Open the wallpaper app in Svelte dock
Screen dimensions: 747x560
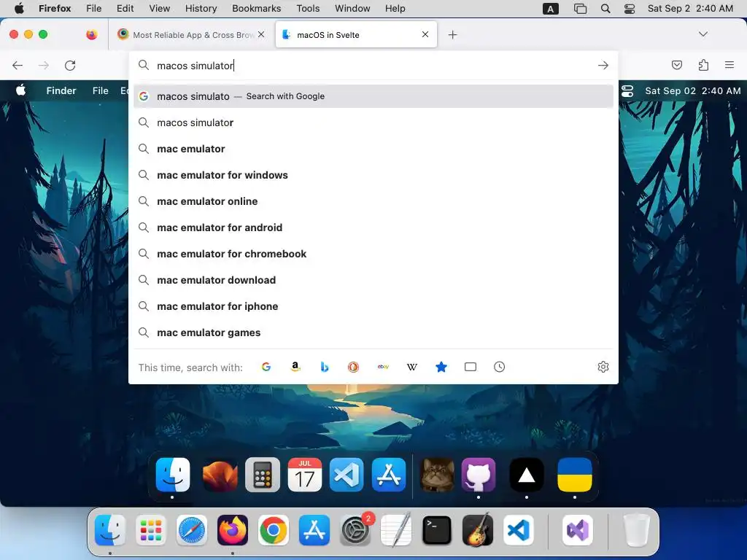pos(220,475)
